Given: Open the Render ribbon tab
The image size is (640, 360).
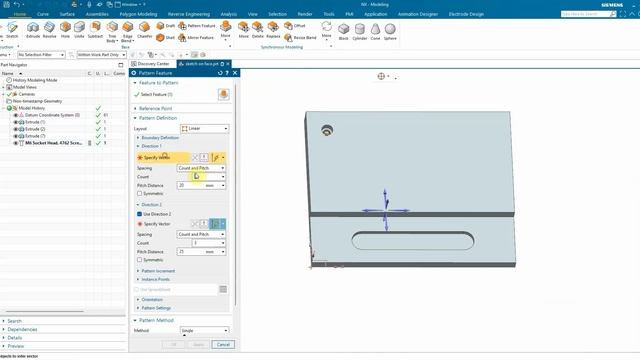Looking at the screenshot, I should click(304, 14).
